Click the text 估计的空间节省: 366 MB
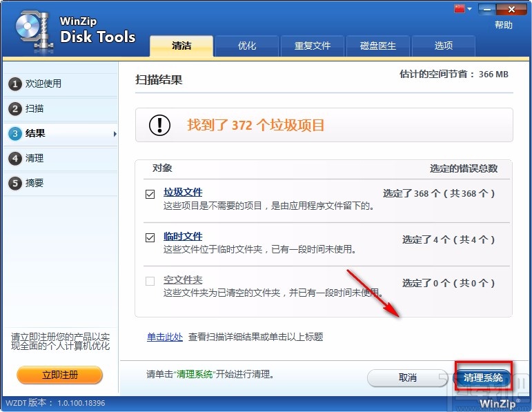532x412 pixels. (x=454, y=75)
